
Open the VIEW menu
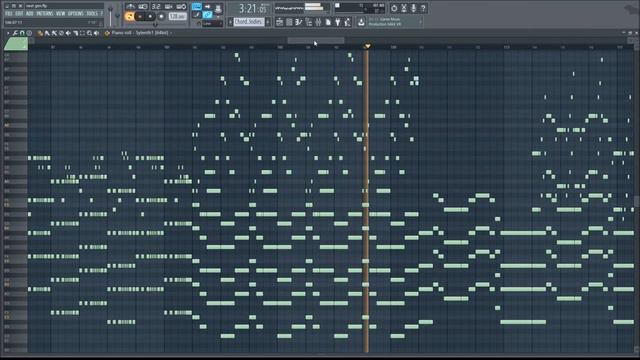tap(60, 13)
